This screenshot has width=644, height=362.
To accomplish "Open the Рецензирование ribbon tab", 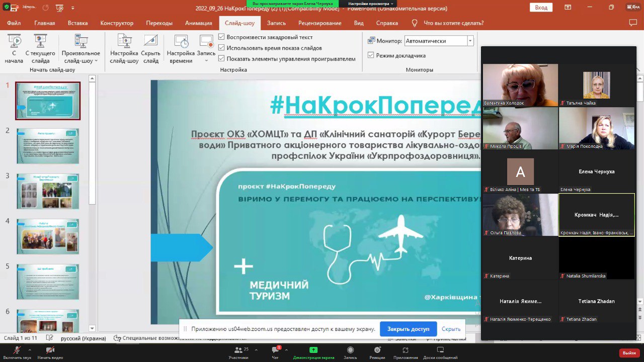I will pos(319,23).
